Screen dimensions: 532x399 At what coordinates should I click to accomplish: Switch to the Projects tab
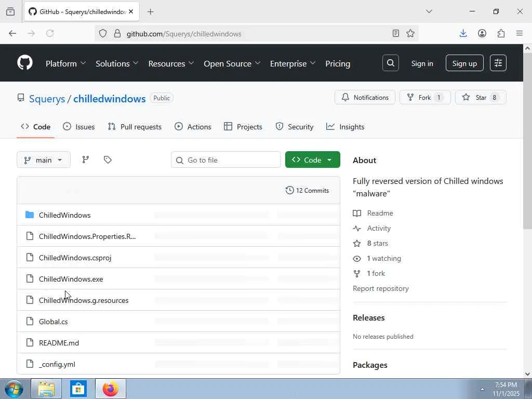(x=243, y=127)
